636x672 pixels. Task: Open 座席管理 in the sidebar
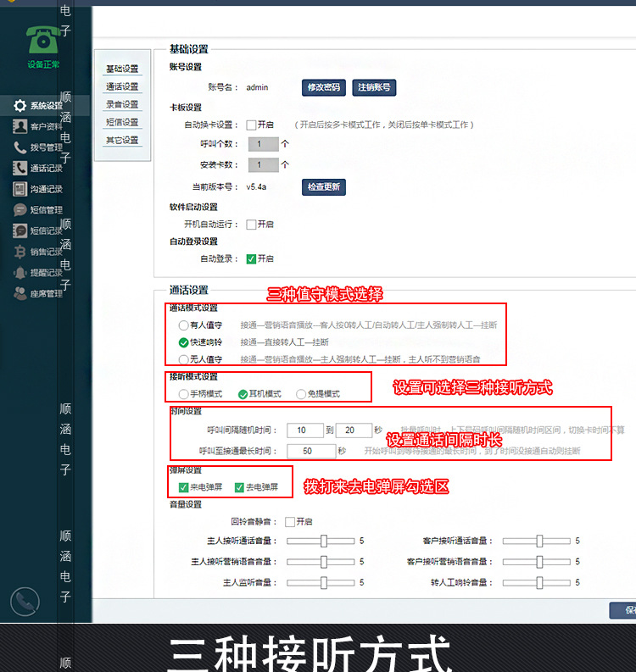[x=47, y=293]
